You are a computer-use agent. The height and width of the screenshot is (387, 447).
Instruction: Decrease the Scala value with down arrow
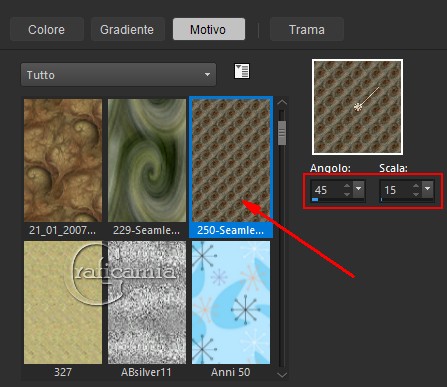pyautogui.click(x=416, y=194)
